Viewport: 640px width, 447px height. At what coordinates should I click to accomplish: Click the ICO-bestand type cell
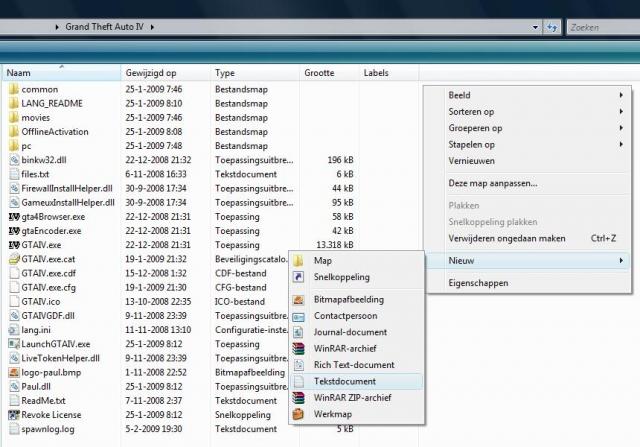[240, 302]
